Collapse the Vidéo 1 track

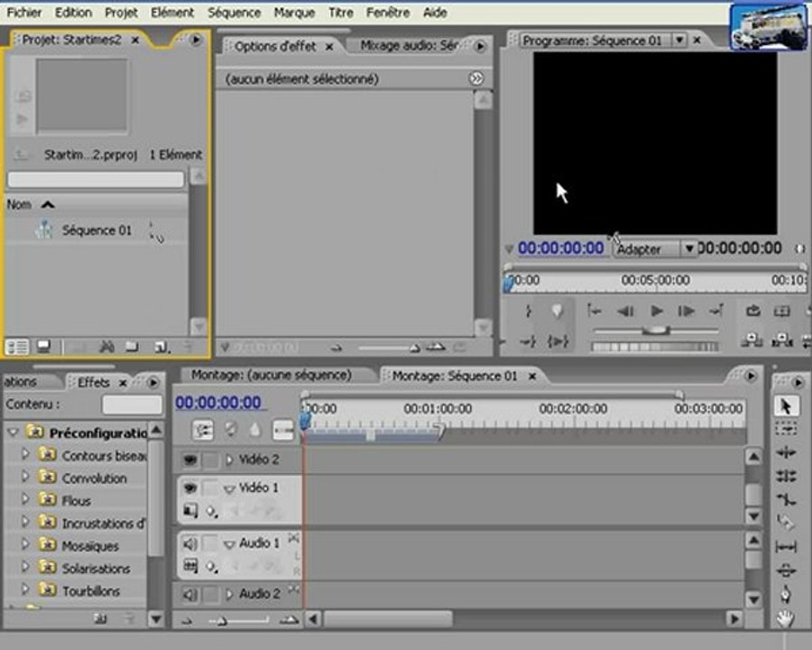pos(229,488)
